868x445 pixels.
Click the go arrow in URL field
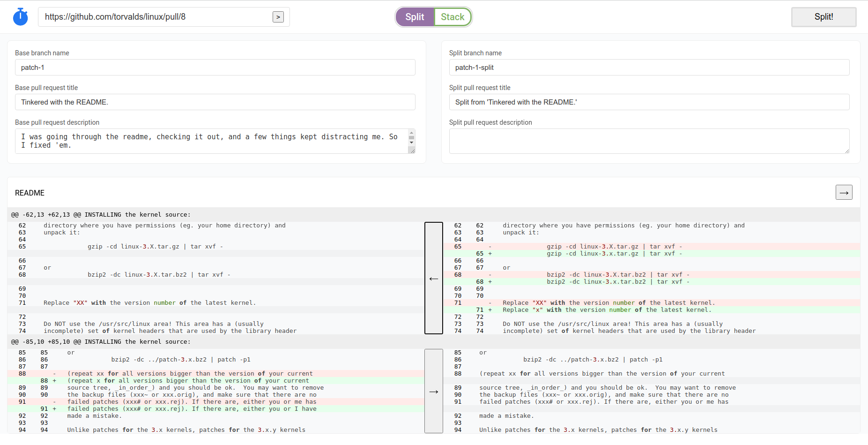278,17
